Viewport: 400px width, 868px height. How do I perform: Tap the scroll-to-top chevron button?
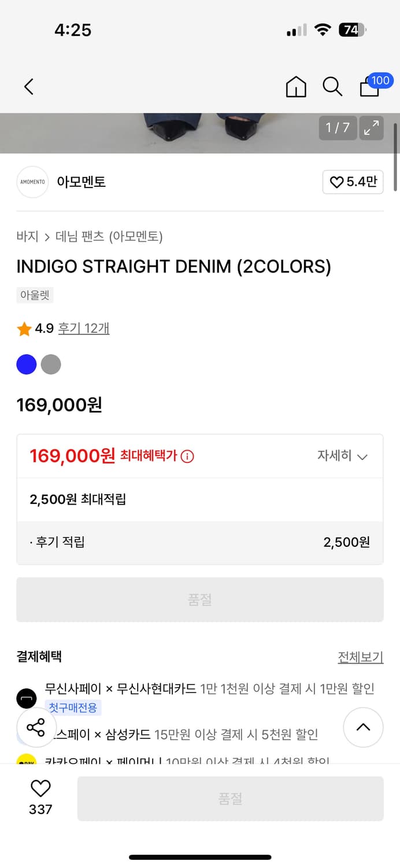click(x=363, y=727)
